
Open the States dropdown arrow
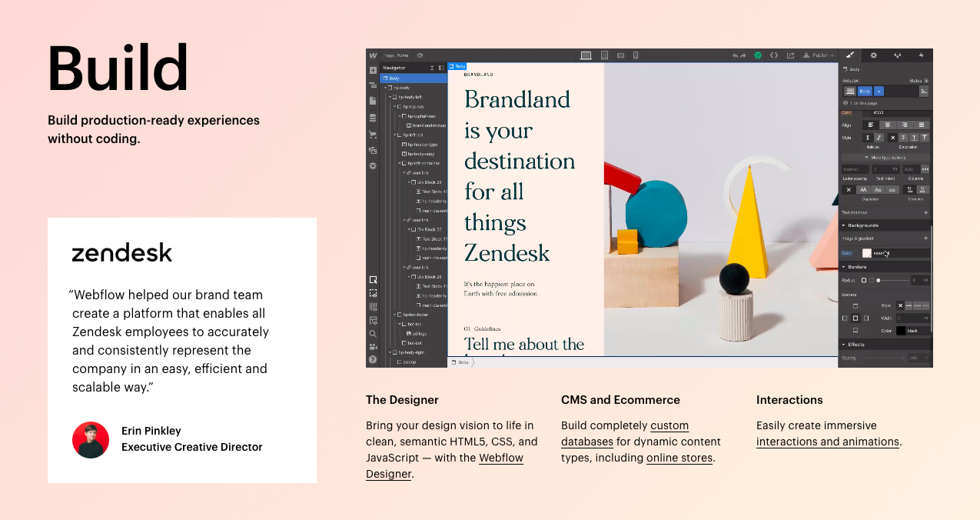point(926,81)
